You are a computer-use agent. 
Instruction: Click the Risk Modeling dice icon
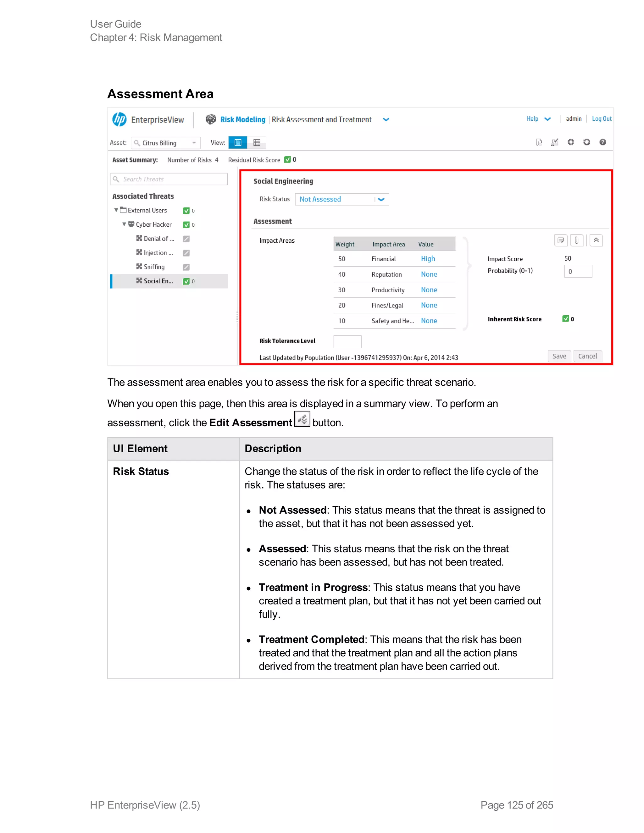coord(211,119)
